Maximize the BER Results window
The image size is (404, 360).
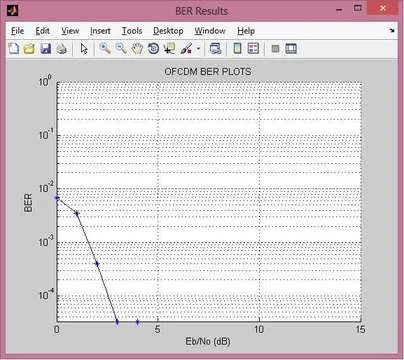click(x=358, y=8)
